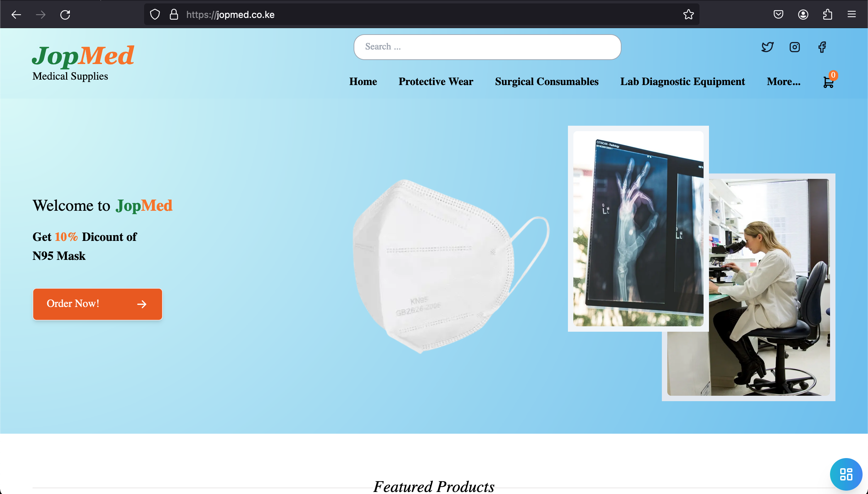Click the browser account/profile icon

(803, 15)
